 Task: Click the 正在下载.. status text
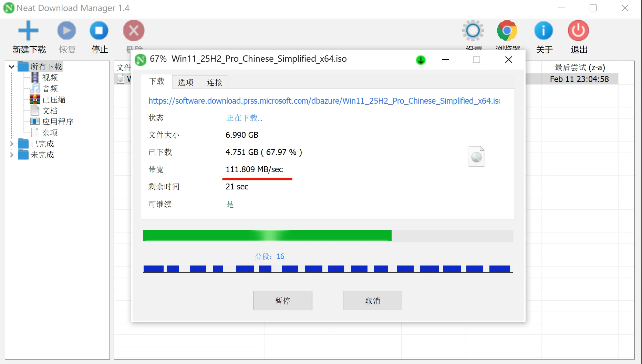click(244, 118)
